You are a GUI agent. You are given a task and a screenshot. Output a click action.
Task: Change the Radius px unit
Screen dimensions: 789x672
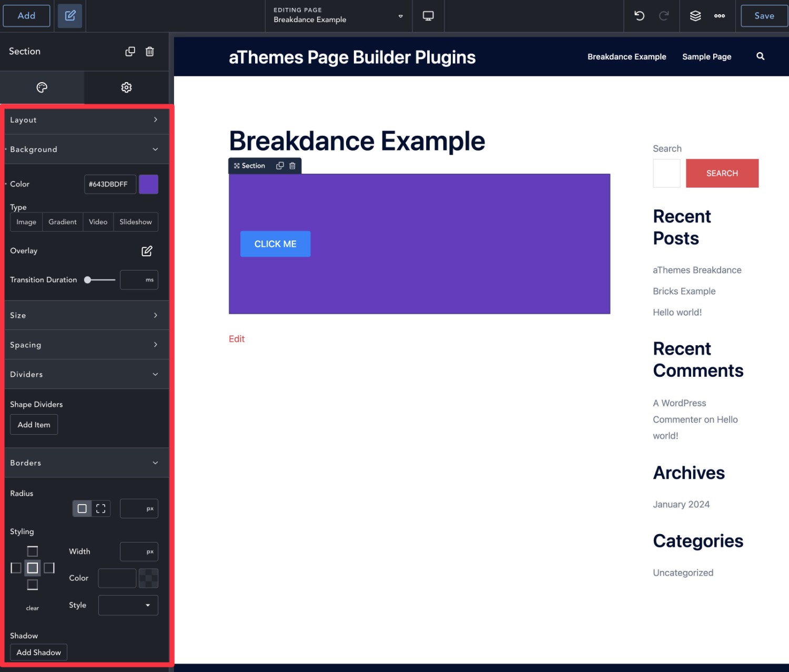point(150,508)
